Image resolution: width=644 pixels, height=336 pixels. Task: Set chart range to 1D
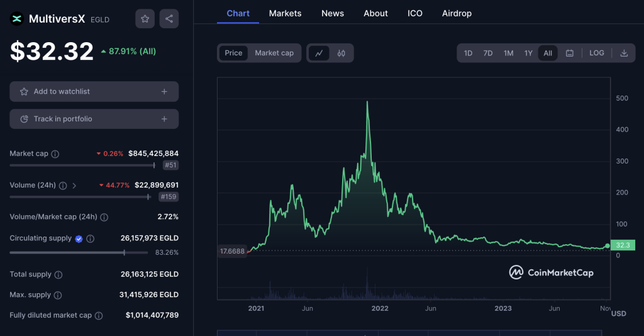[x=468, y=53]
